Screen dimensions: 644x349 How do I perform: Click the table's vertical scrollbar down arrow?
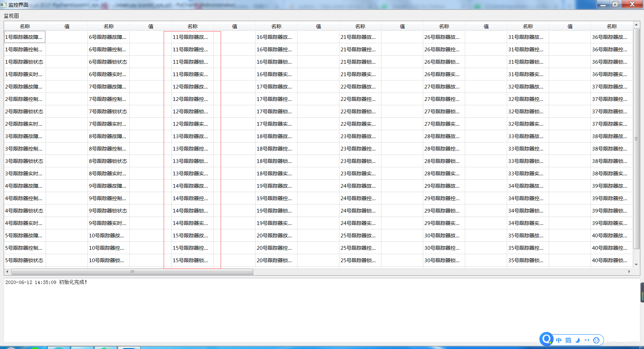636,265
